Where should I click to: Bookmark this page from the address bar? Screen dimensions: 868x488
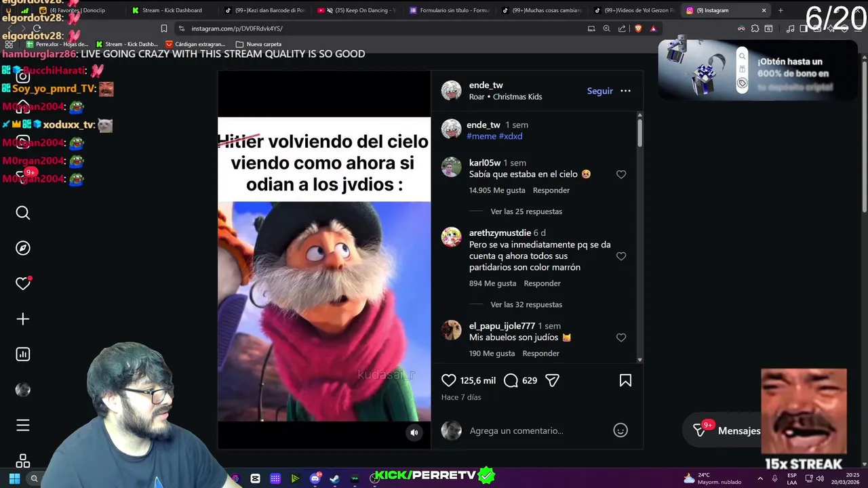pos(163,28)
